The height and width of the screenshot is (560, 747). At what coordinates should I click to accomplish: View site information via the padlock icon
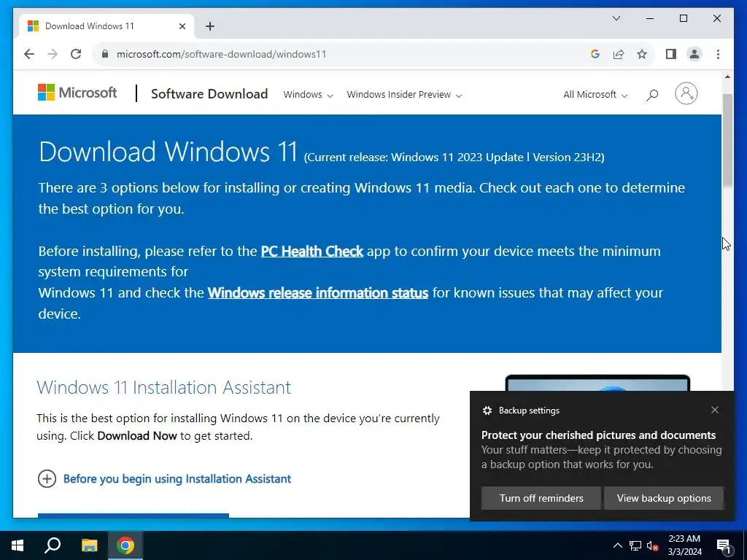pos(105,54)
